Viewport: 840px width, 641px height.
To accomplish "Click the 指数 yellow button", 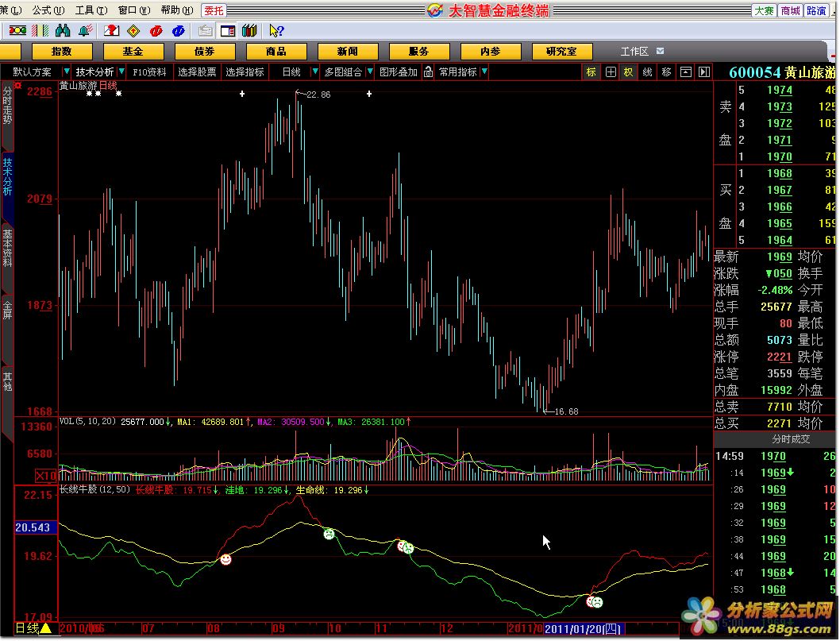I will click(x=62, y=52).
